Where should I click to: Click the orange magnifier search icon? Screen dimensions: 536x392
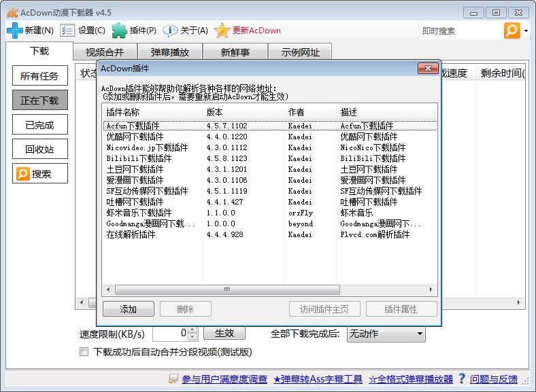[512, 31]
